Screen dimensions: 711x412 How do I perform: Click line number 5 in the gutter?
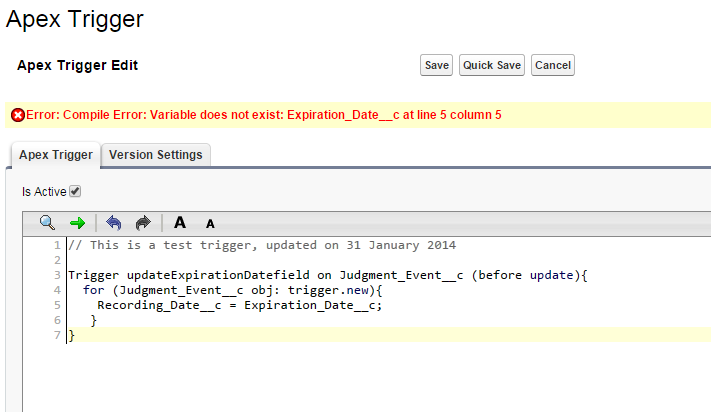click(57, 305)
